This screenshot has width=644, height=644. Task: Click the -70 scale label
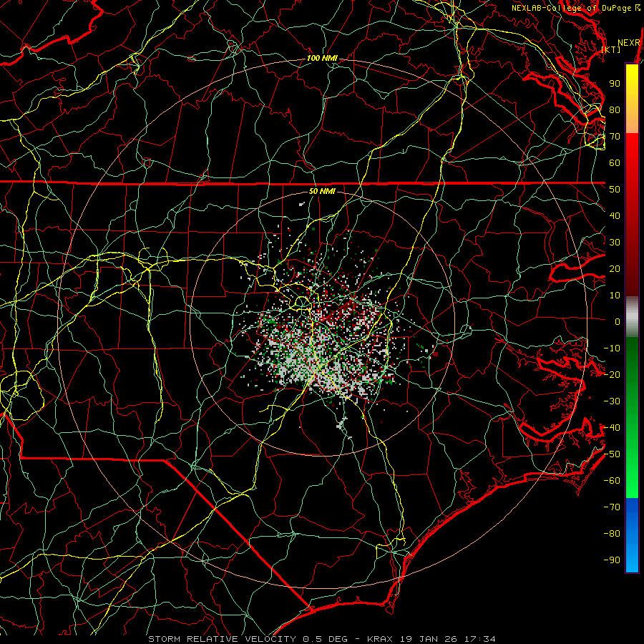[x=612, y=507]
